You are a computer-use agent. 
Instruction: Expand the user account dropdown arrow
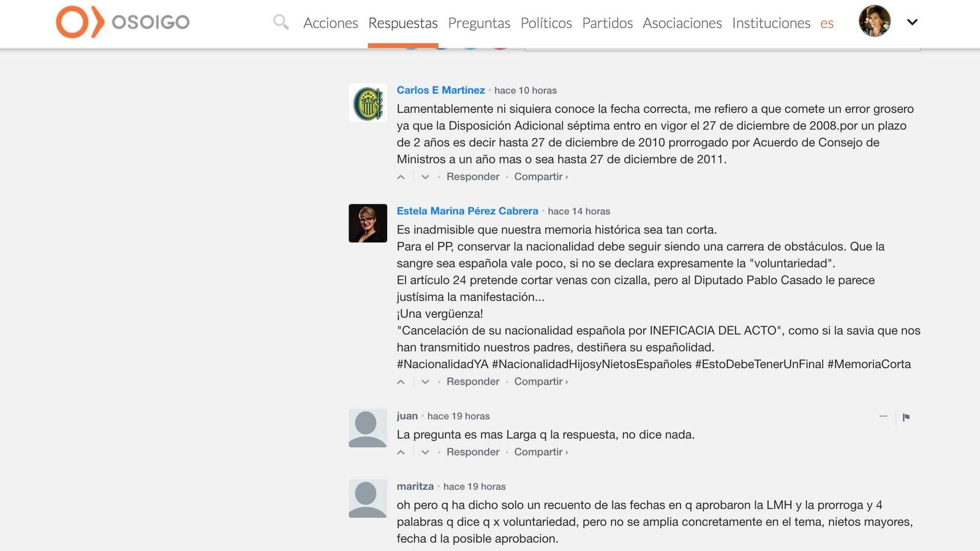pos(912,22)
